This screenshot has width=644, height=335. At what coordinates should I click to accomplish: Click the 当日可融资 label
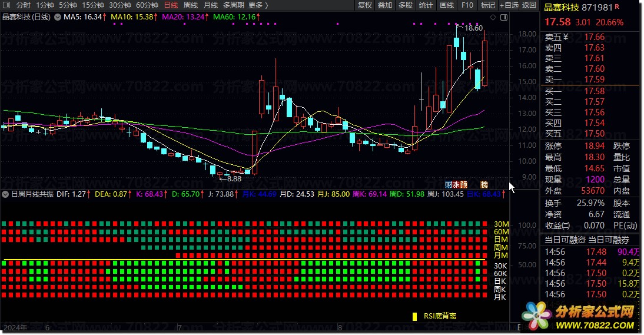tap(565, 240)
